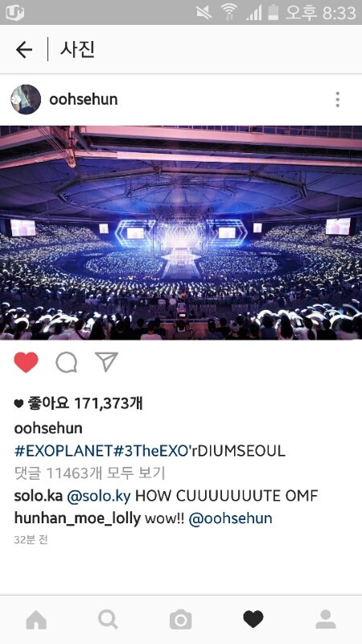Open the @solo.ky mention link
Viewport: 362px width, 644px height.
[x=98, y=496]
